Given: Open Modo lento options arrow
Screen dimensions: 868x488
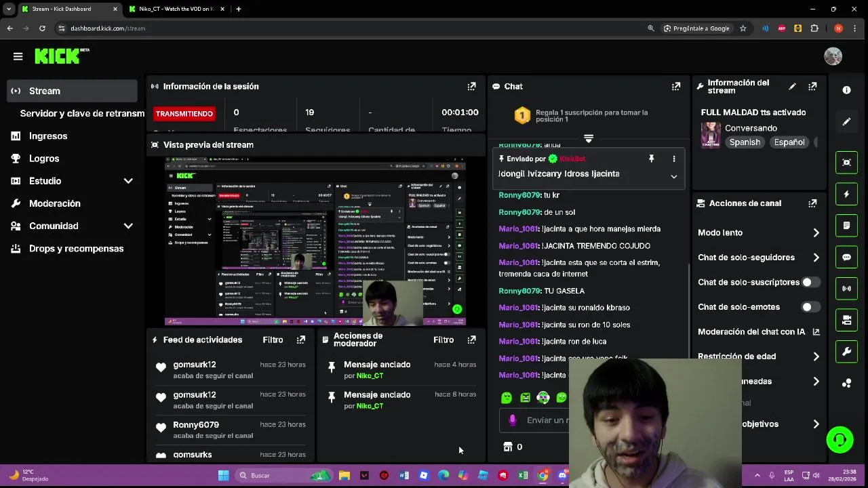Looking at the screenshot, I should [x=816, y=232].
